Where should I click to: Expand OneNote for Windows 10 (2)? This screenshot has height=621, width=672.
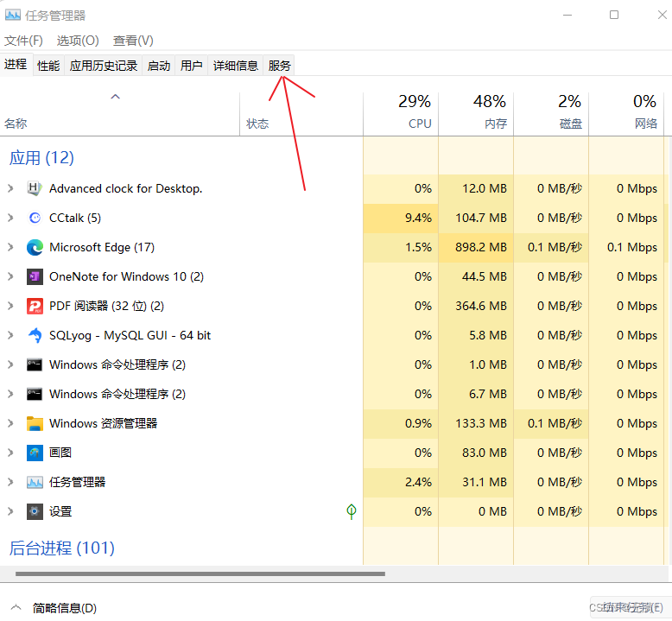coord(10,277)
